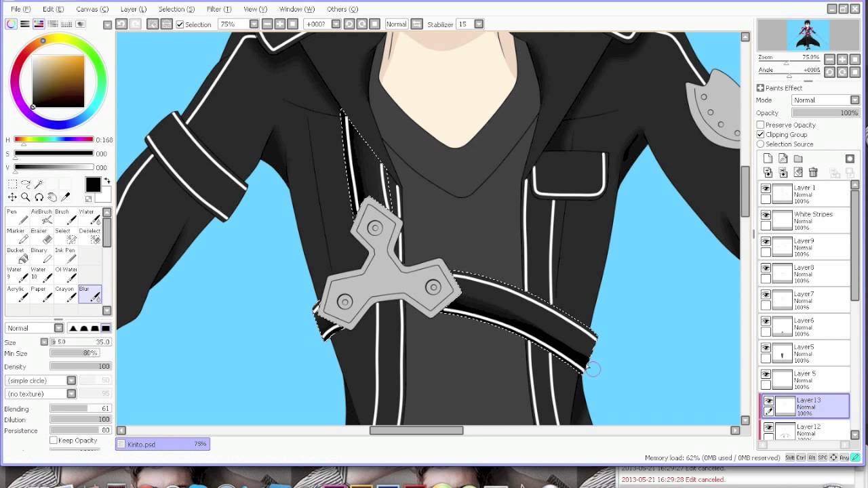This screenshot has width=868, height=488.
Task: Hide Layer 1 with its eye icon
Action: (766, 188)
